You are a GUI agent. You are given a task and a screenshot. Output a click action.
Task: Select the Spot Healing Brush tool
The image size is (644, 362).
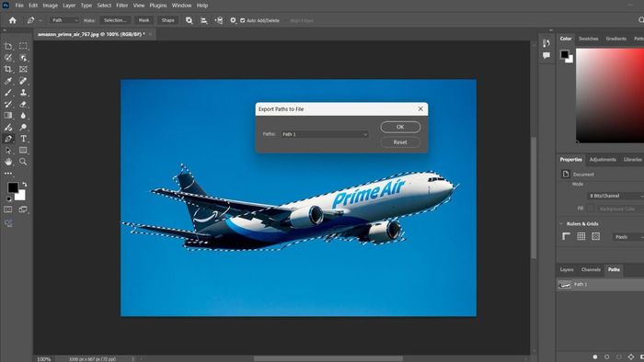click(x=23, y=81)
